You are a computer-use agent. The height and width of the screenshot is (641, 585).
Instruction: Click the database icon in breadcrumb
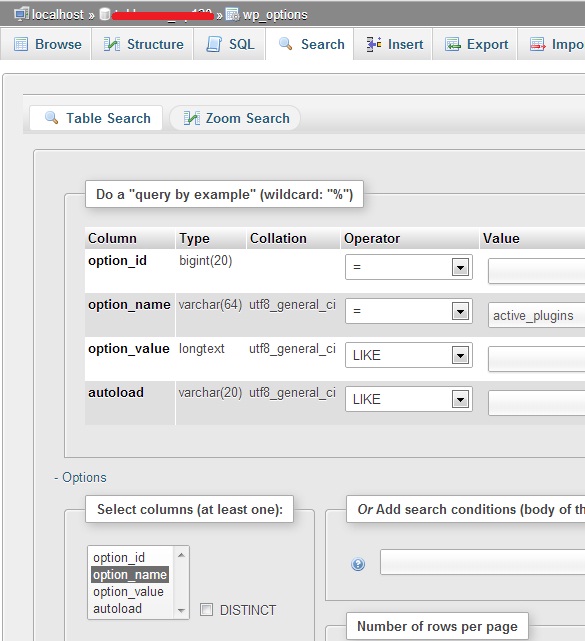click(105, 14)
